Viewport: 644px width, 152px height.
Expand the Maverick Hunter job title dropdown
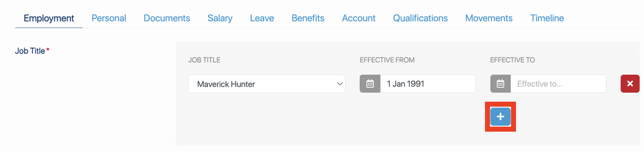tap(267, 84)
